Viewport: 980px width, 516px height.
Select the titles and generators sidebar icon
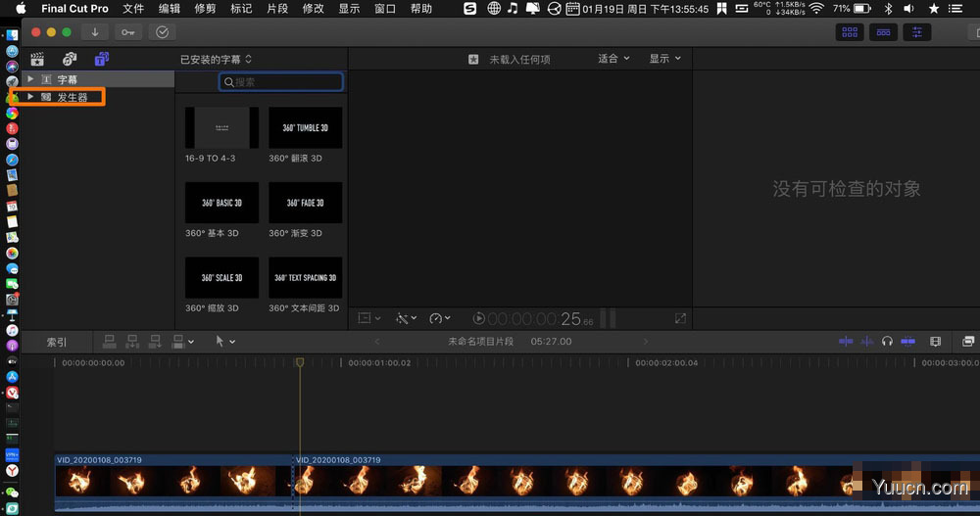click(x=101, y=59)
